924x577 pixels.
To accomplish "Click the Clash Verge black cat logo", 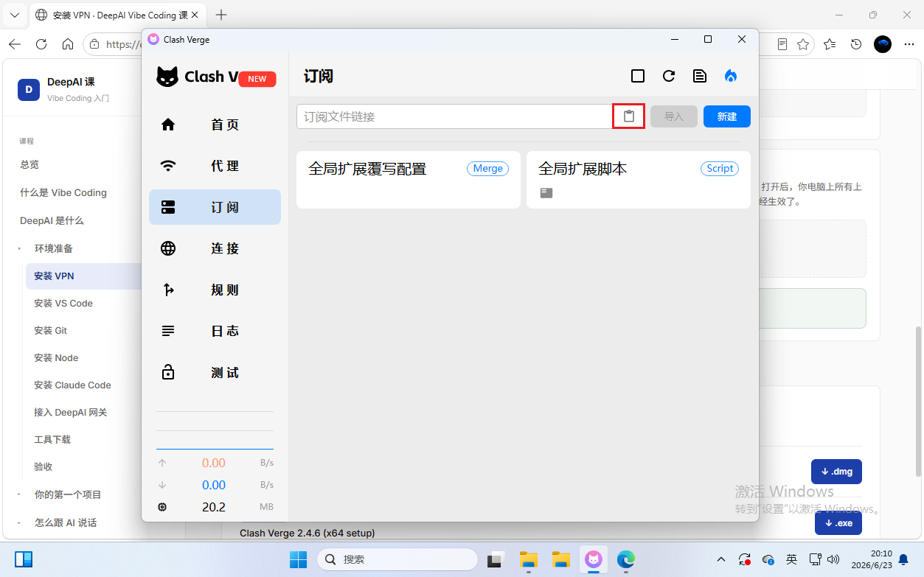I will pyautogui.click(x=167, y=77).
